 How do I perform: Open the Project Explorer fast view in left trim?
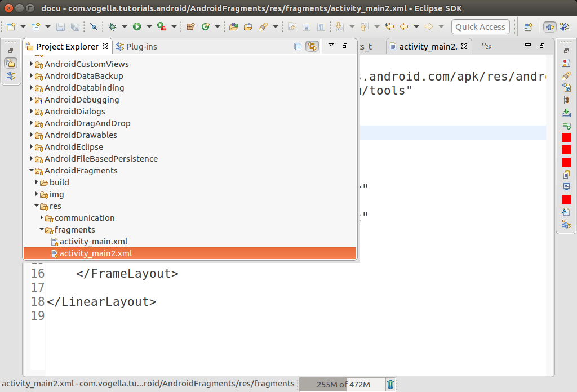11,63
